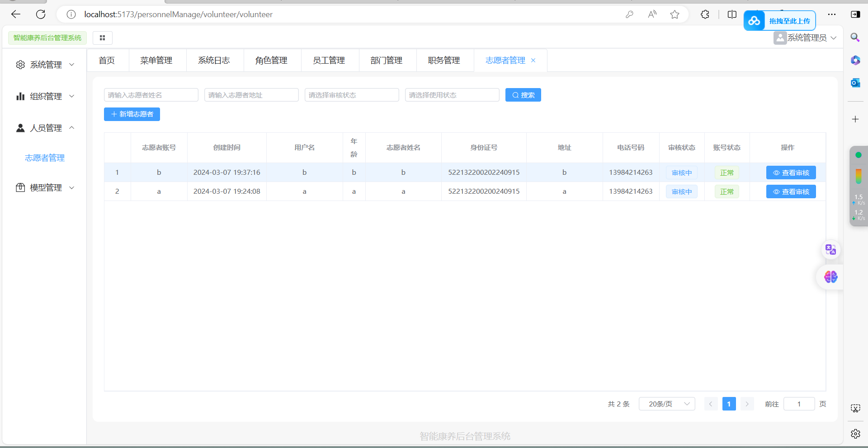Expand the 模型管理 sidebar menu
This screenshot has height=448, width=868.
point(45,187)
